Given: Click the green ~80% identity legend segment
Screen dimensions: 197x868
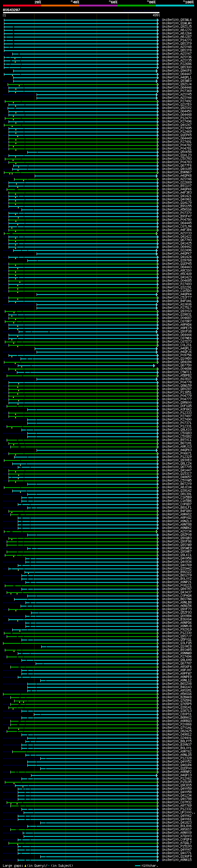Looking at the screenshot, I should pos(137,6).
